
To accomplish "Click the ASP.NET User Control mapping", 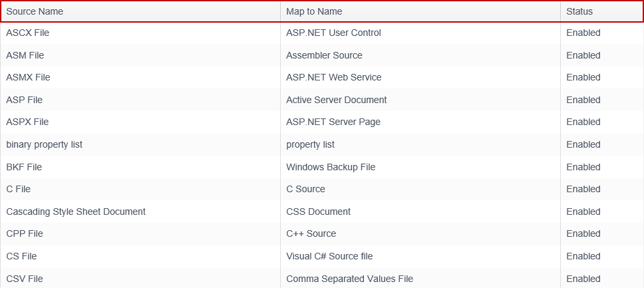I will point(333,33).
